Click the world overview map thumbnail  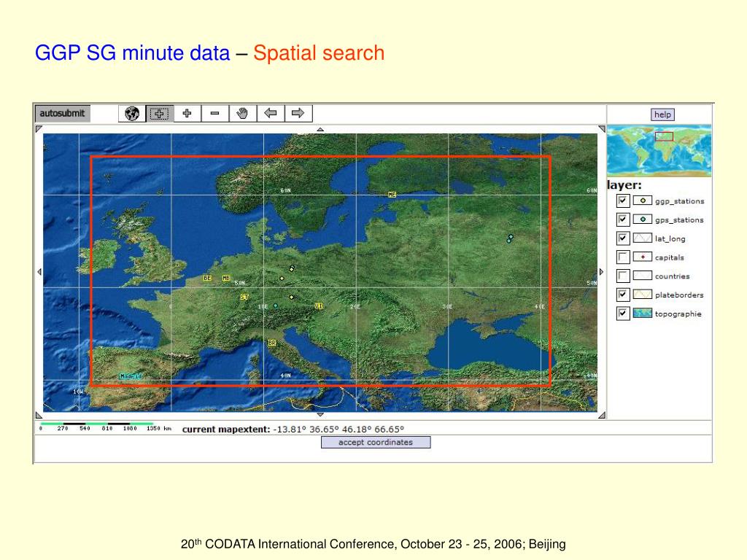659,150
